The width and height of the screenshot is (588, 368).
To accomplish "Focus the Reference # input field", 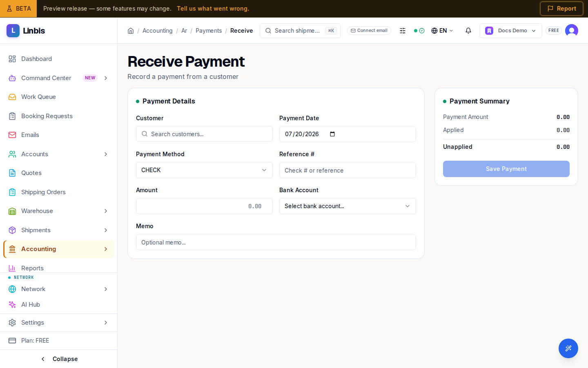I will click(x=347, y=170).
